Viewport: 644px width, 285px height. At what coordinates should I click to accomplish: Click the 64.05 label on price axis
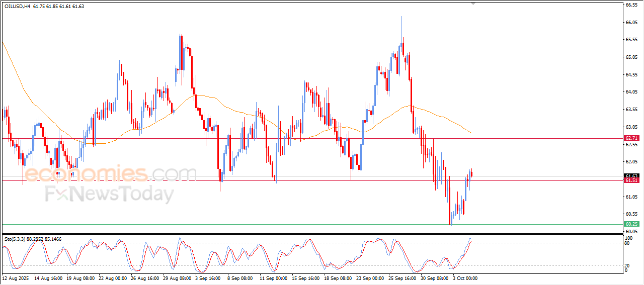[631, 92]
